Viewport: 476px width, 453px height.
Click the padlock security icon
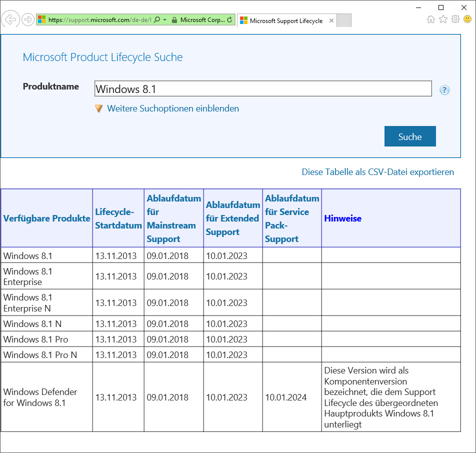(x=174, y=20)
